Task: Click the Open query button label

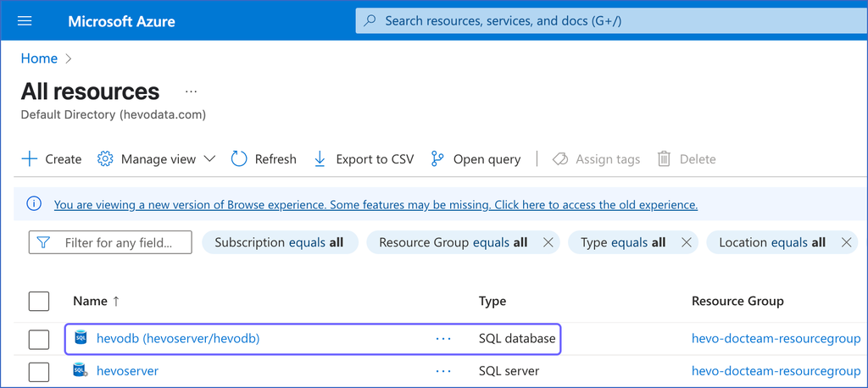Action: tap(487, 159)
